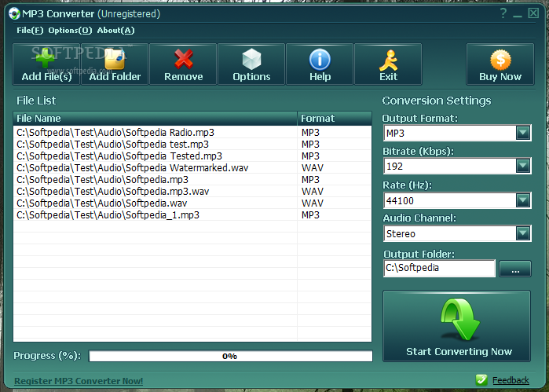Click the File Name column header
549x392 pixels.
click(x=155, y=119)
